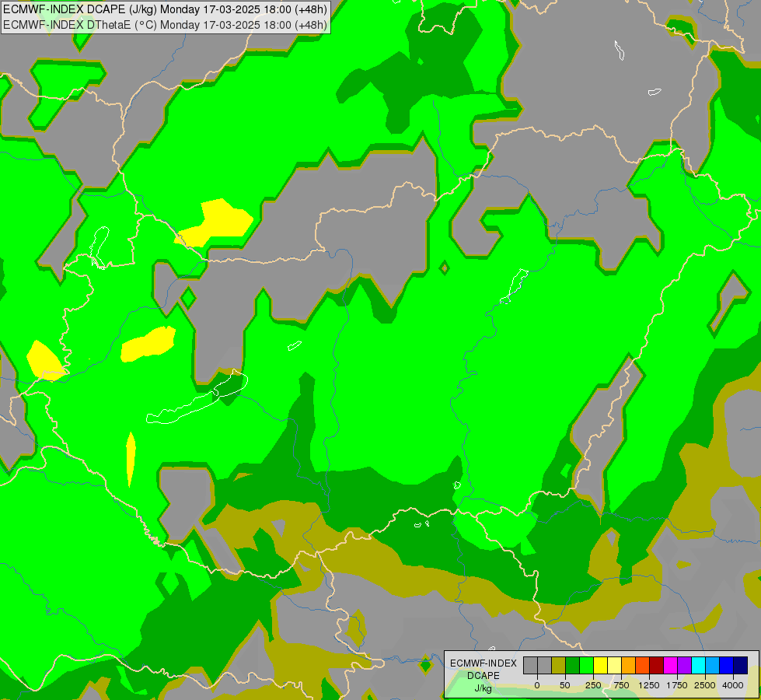
Task: Choose the pale yellow legend swatch
Action: click(x=614, y=666)
